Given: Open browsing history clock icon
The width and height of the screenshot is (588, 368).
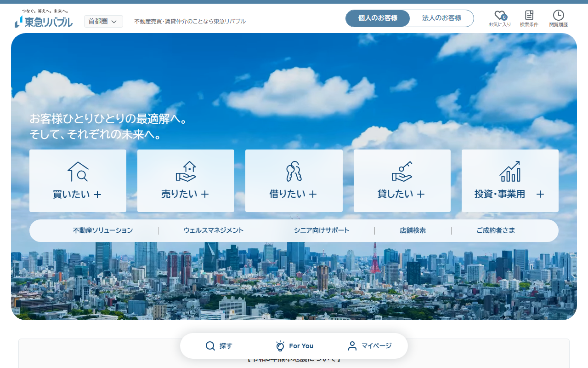Looking at the screenshot, I should 559,15.
